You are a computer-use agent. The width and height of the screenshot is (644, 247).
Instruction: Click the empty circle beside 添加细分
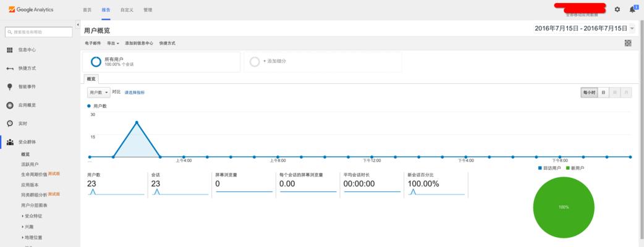[255, 62]
